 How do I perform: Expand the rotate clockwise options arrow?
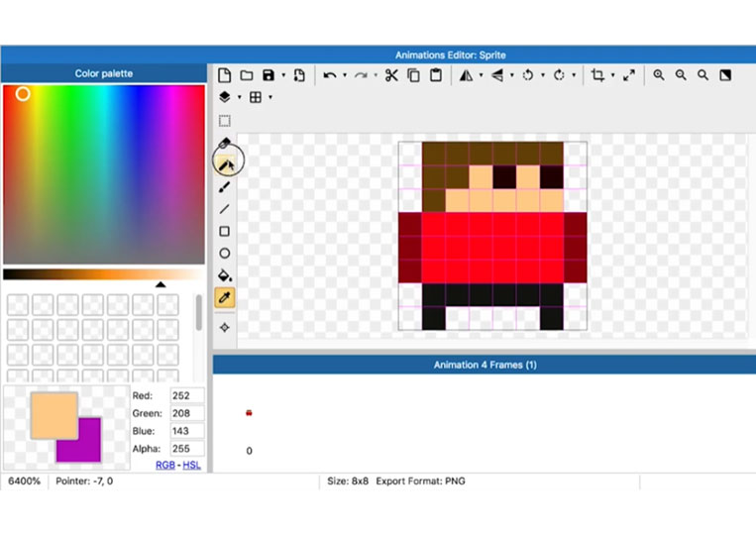click(574, 75)
